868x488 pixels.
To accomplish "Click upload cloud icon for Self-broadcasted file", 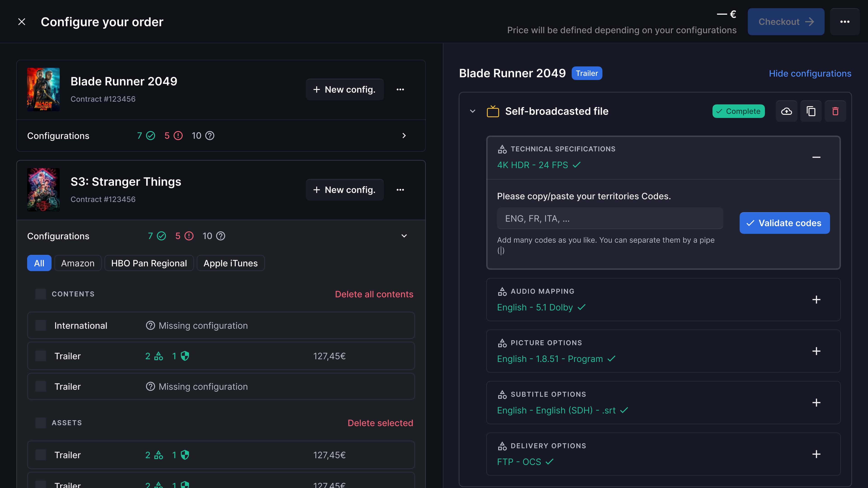I will click(786, 111).
